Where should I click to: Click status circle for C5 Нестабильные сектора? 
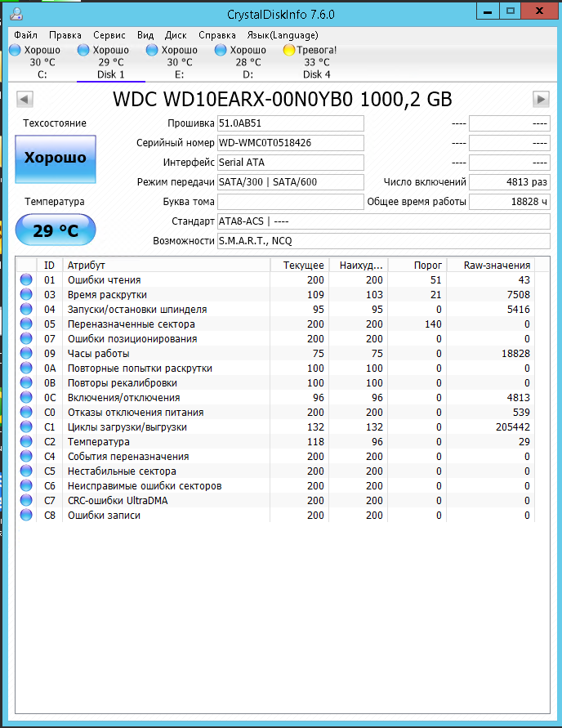coord(26,471)
